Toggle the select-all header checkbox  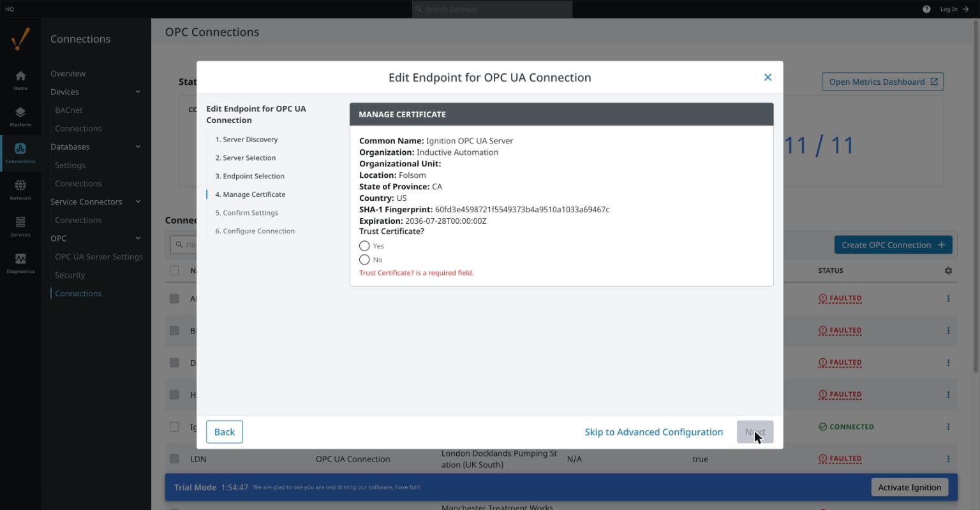[174, 271]
